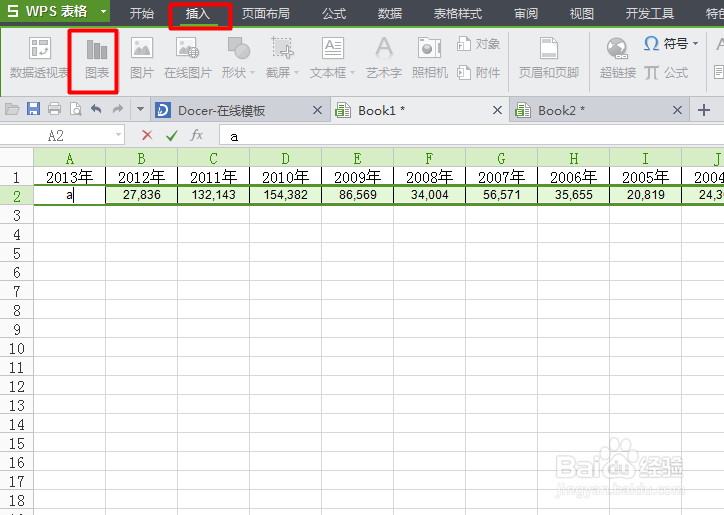
Task: Open 在线图片 online pictures
Action: click(x=187, y=59)
